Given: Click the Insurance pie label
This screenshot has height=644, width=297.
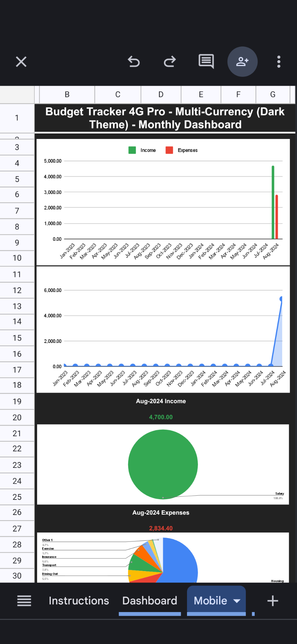Looking at the screenshot, I should [49, 557].
